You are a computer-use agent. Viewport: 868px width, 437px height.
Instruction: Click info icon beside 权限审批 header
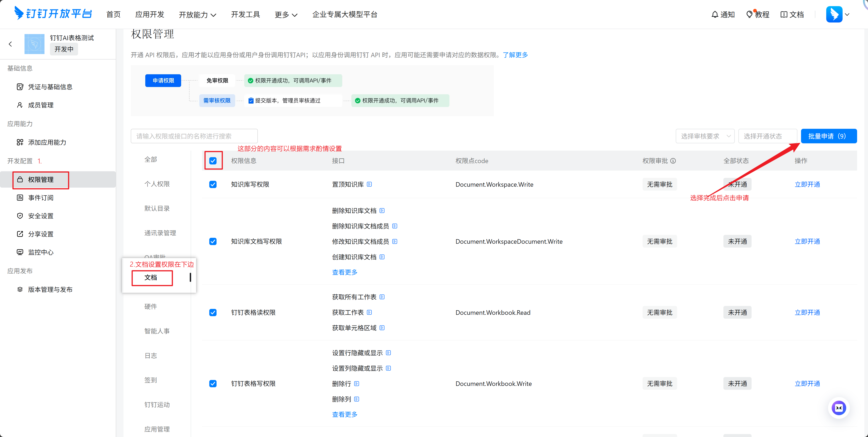pyautogui.click(x=673, y=161)
